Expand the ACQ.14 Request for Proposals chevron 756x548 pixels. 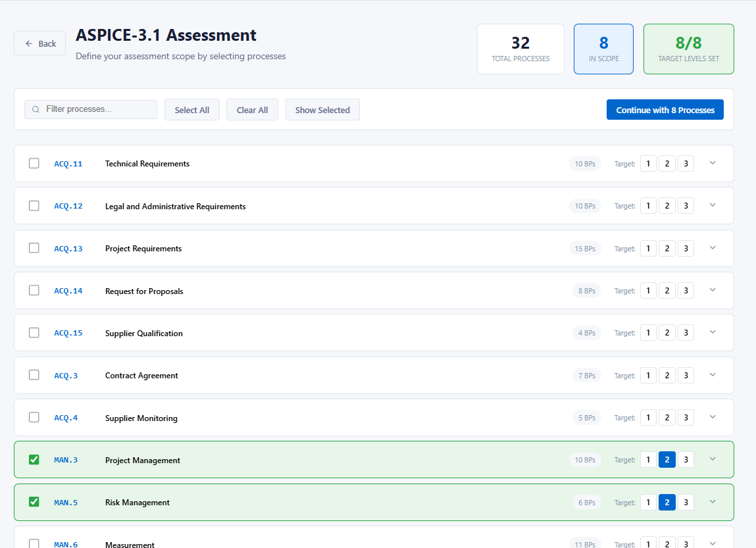[x=713, y=290]
